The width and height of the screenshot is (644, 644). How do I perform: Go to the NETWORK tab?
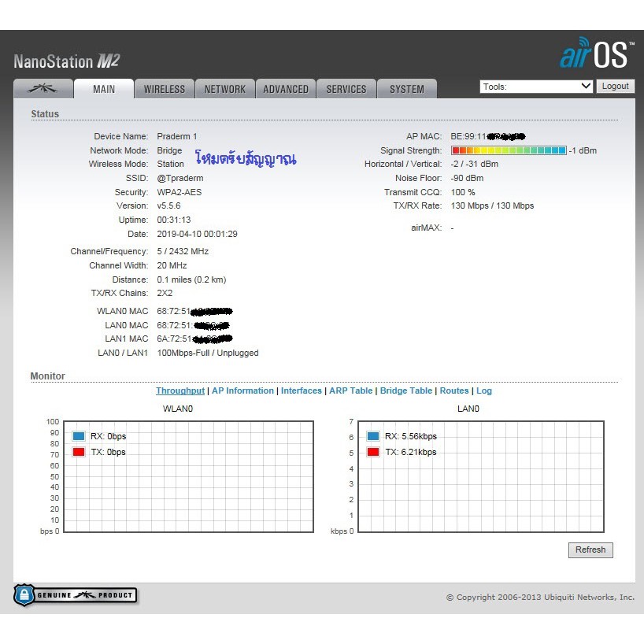224,89
